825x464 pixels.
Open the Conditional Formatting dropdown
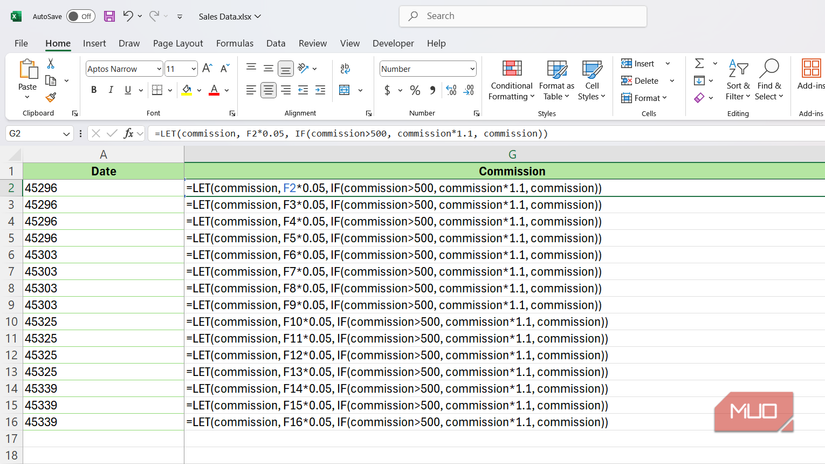tap(511, 80)
